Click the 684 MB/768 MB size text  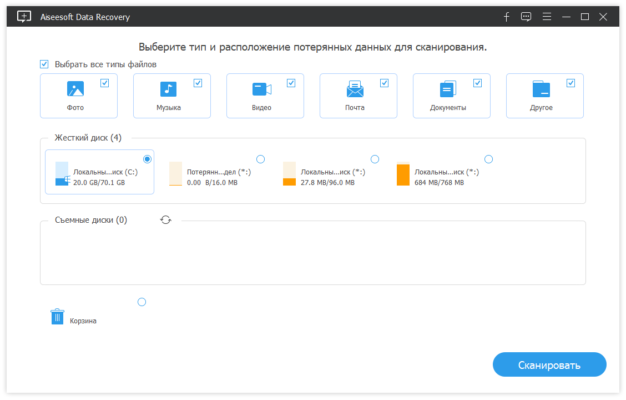439,182
